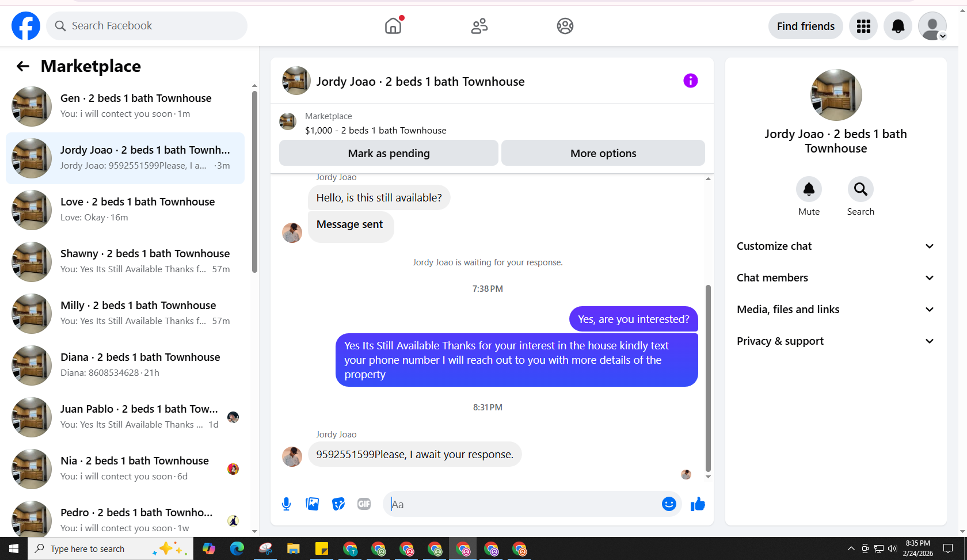Open Juan Pablo's townhouse conversation
This screenshot has height=560, width=967.
125,417
